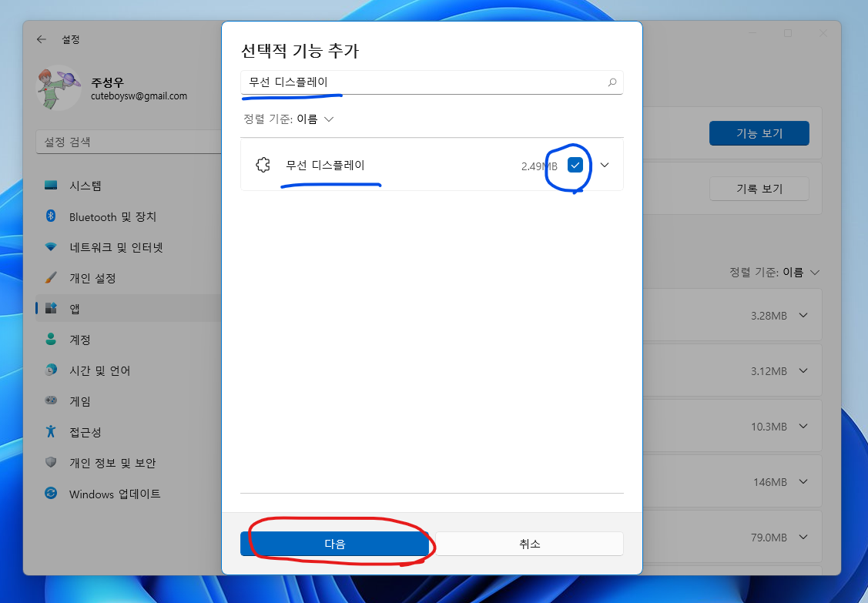Click the 기록 보기 button
The height and width of the screenshot is (603, 868).
(759, 189)
